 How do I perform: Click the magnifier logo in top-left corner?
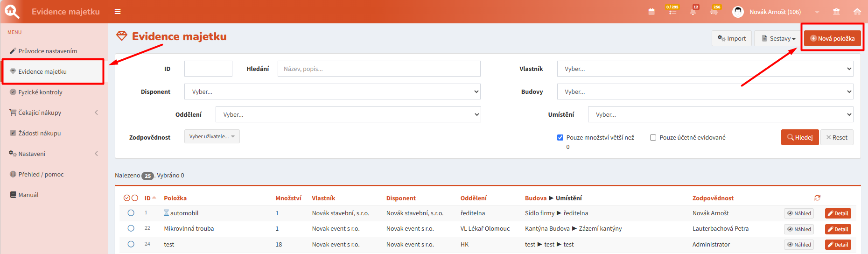(12, 11)
